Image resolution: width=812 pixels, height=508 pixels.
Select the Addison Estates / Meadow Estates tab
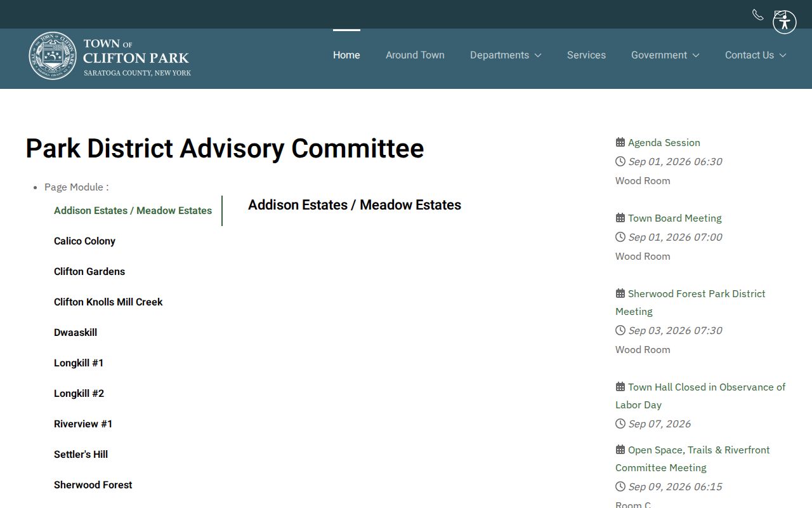pos(133,211)
